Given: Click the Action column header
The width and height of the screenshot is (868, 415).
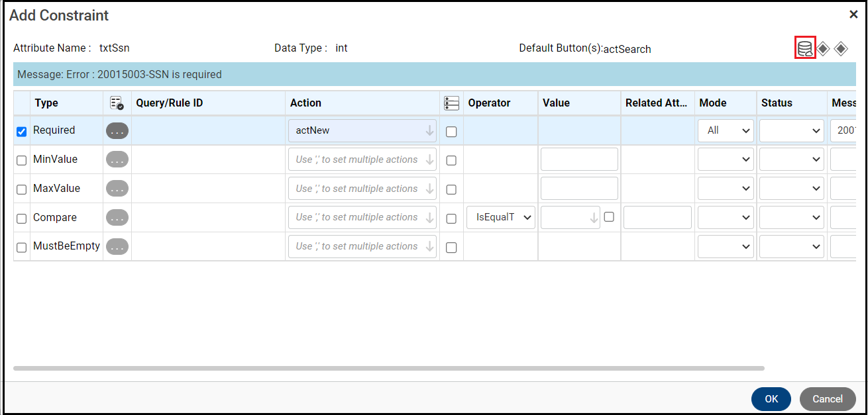Looking at the screenshot, I should pyautogui.click(x=305, y=103).
